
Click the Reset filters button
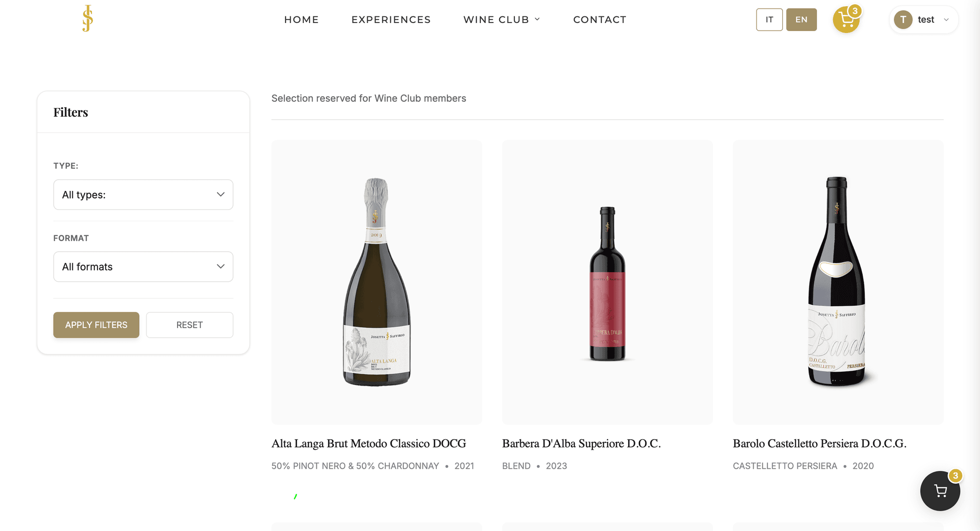click(189, 325)
